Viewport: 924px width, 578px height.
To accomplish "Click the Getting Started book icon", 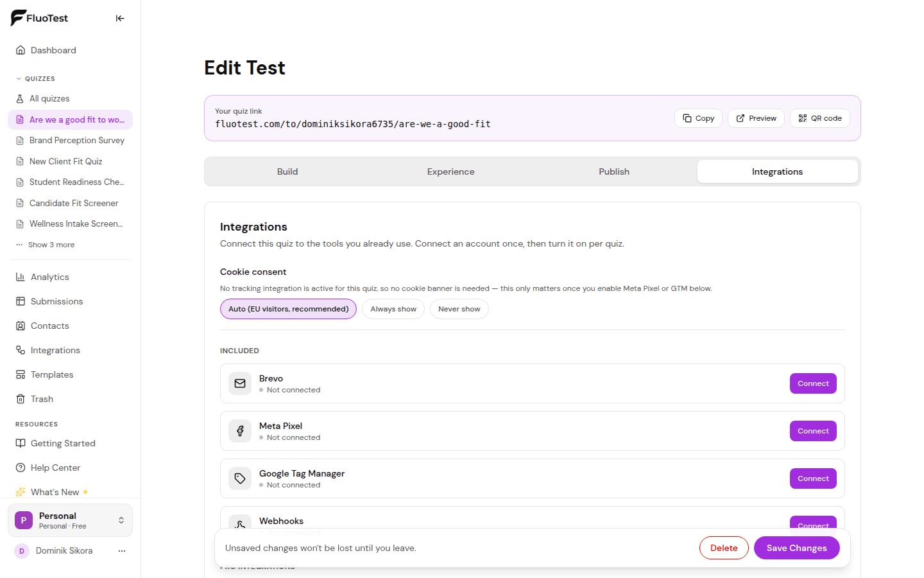I will [21, 443].
